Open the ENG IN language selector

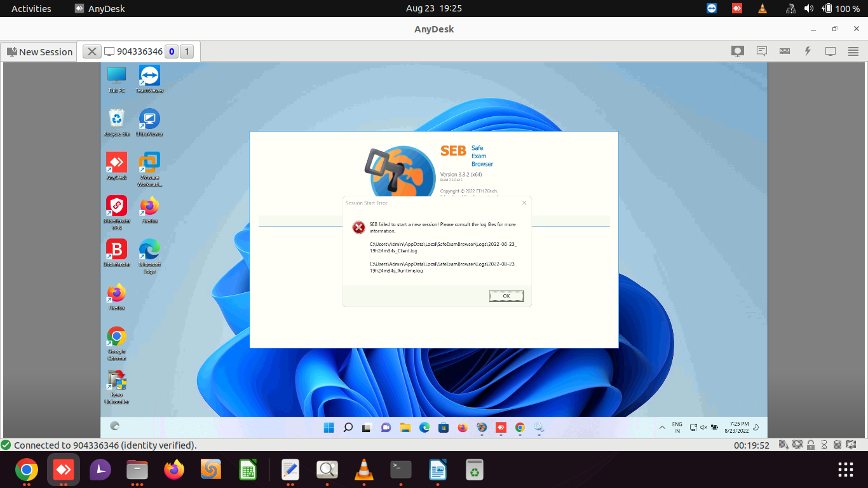676,427
